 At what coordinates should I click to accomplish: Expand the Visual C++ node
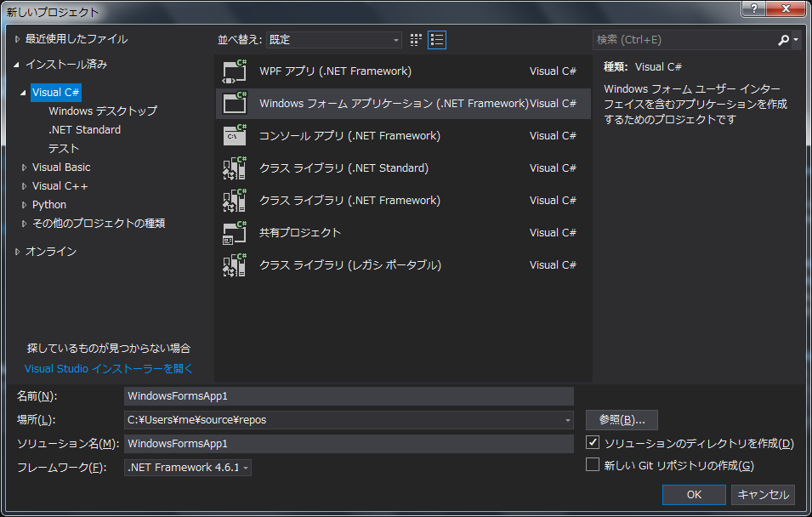click(24, 186)
